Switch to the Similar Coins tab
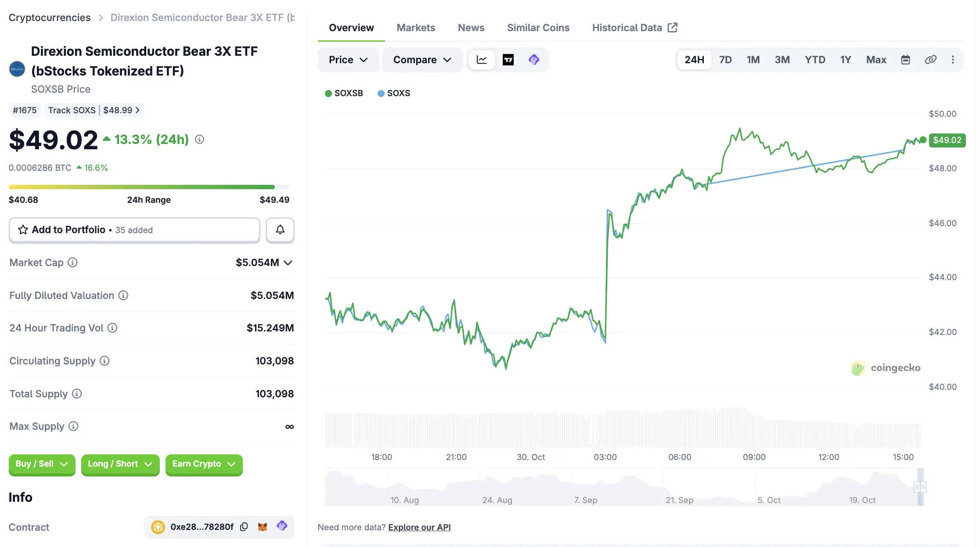Image resolution: width=980 pixels, height=547 pixels. coord(538,28)
